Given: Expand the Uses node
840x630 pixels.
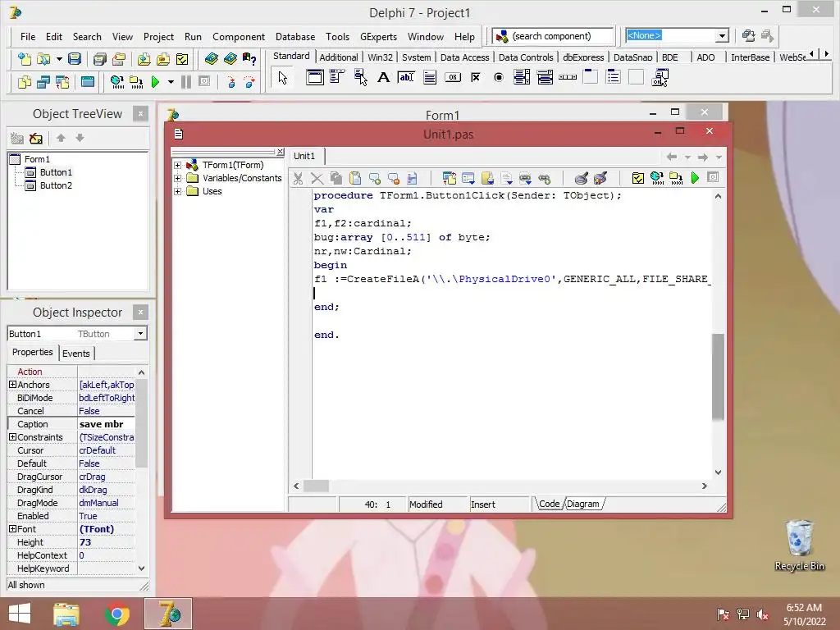Looking at the screenshot, I should pyautogui.click(x=177, y=192).
